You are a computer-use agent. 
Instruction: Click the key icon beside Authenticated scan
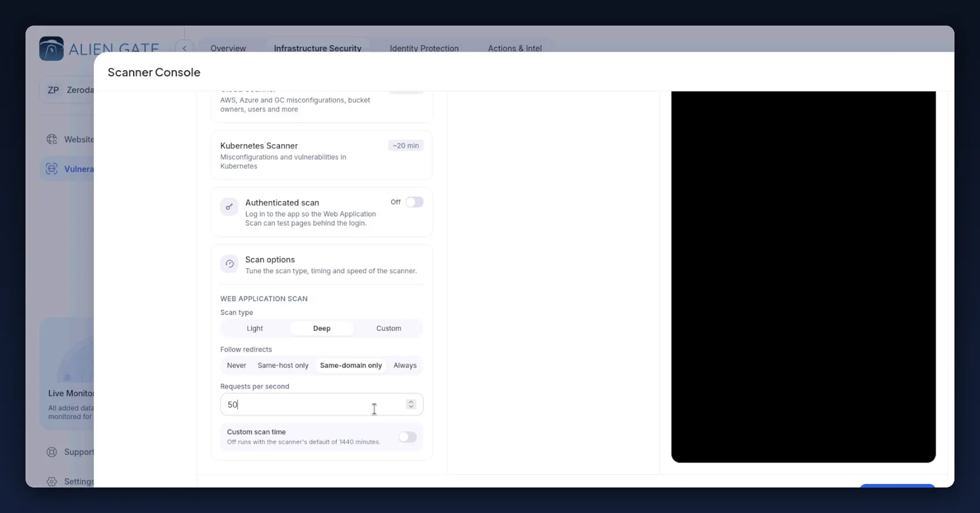(x=229, y=207)
